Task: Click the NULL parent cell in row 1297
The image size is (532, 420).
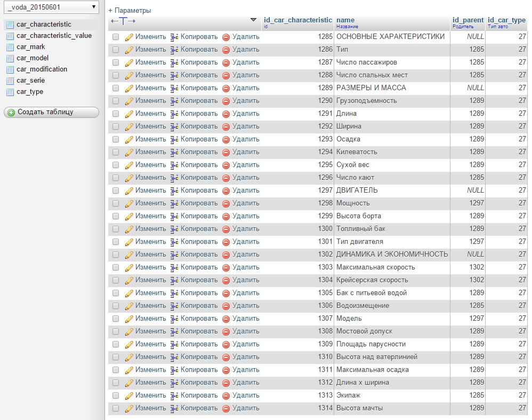Action: coord(475,191)
